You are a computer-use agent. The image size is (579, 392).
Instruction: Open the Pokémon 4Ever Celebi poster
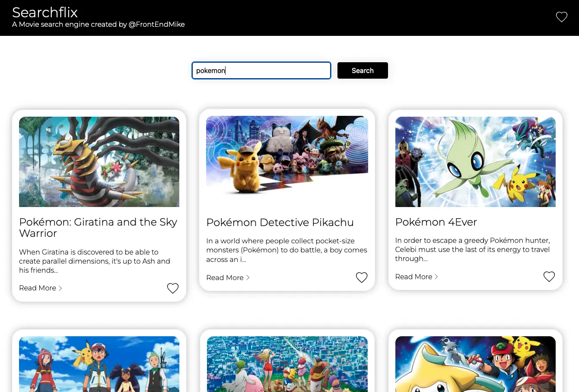coord(475,162)
